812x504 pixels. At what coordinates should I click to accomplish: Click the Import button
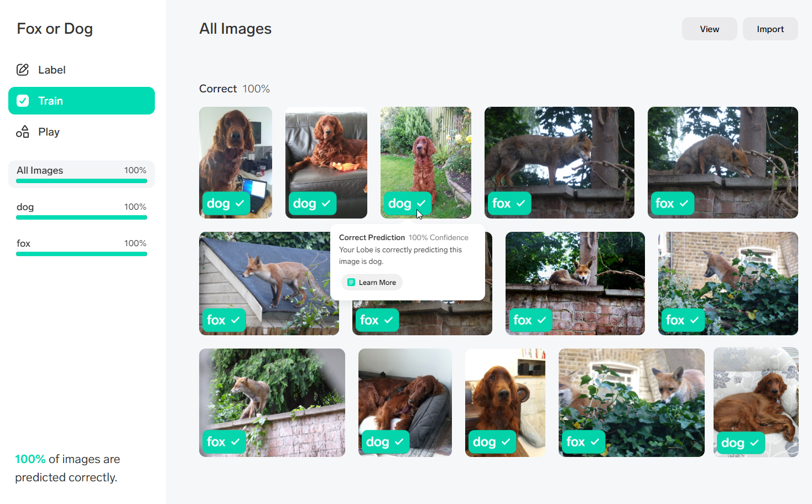pyautogui.click(x=770, y=29)
